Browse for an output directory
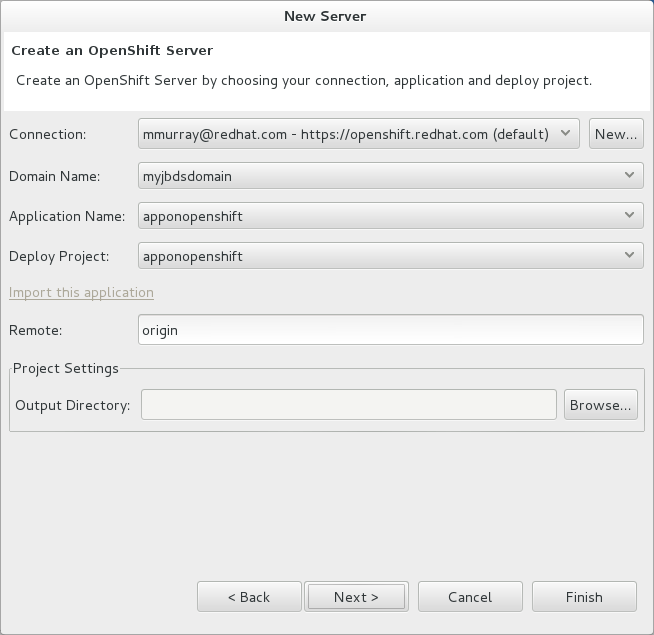654x635 pixels. [x=600, y=405]
